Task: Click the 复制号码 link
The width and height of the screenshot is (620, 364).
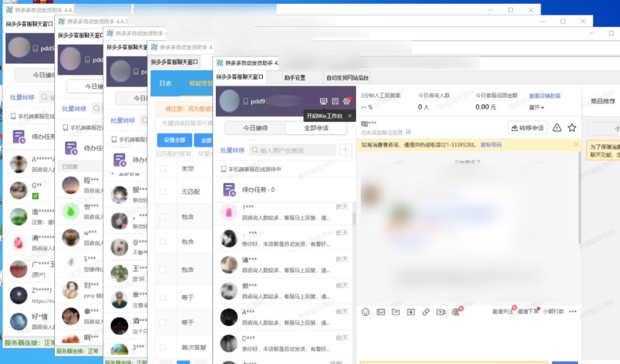Action: (x=491, y=145)
